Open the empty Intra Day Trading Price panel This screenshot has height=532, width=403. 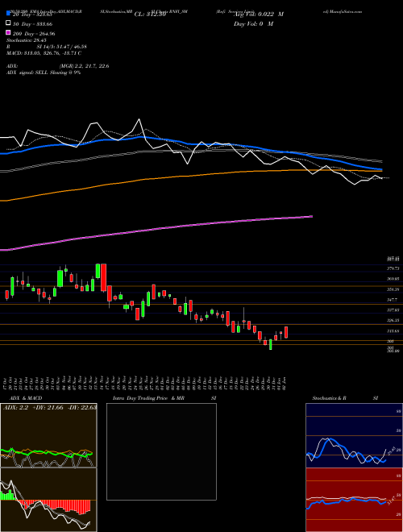pos(161,451)
